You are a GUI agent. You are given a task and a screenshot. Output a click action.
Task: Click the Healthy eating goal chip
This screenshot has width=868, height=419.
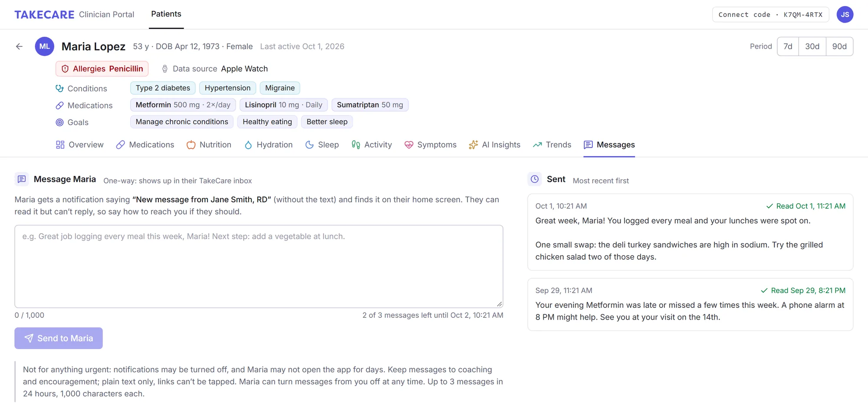click(267, 122)
